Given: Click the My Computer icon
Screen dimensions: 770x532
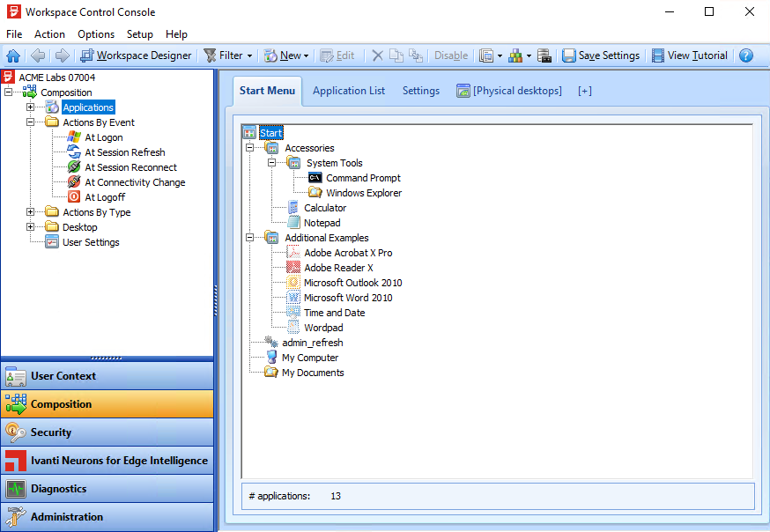Looking at the screenshot, I should [271, 358].
